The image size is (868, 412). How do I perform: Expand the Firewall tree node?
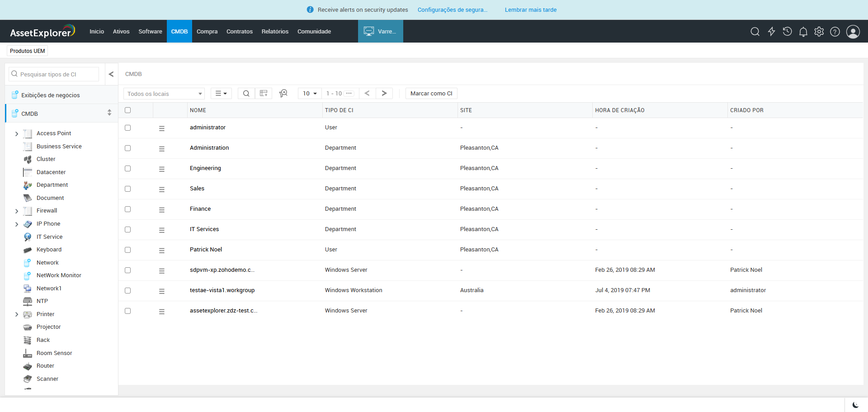coord(17,211)
